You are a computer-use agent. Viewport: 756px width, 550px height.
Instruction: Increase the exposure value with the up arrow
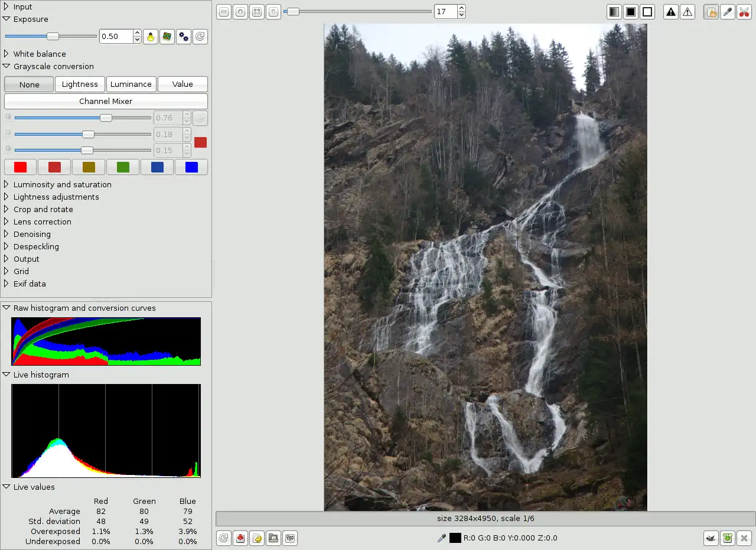(137, 33)
